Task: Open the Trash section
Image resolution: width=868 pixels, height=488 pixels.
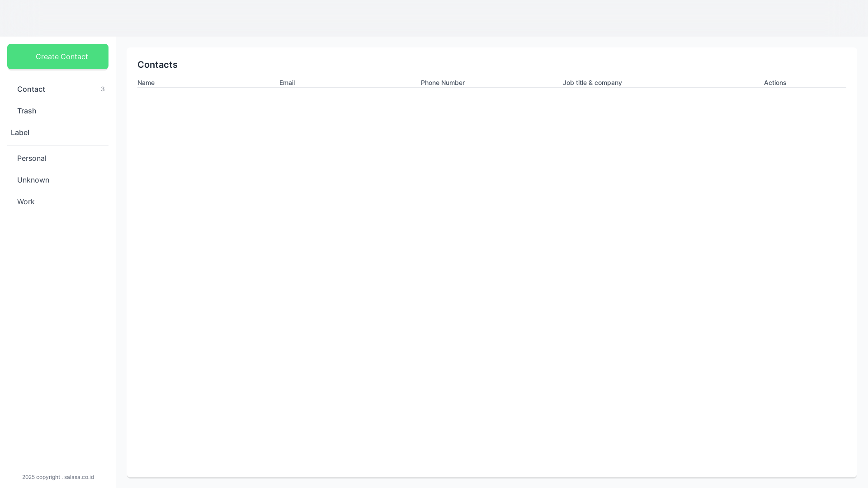Action: point(58,111)
